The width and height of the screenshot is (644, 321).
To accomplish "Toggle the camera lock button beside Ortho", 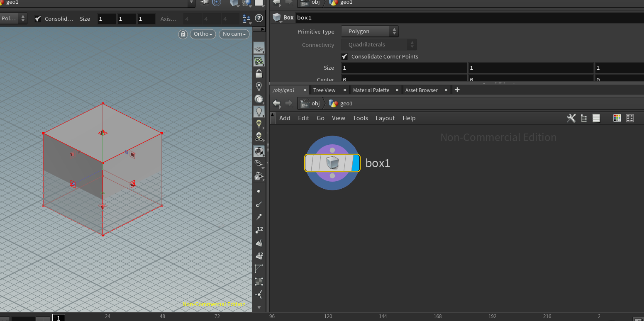I will pos(183,34).
